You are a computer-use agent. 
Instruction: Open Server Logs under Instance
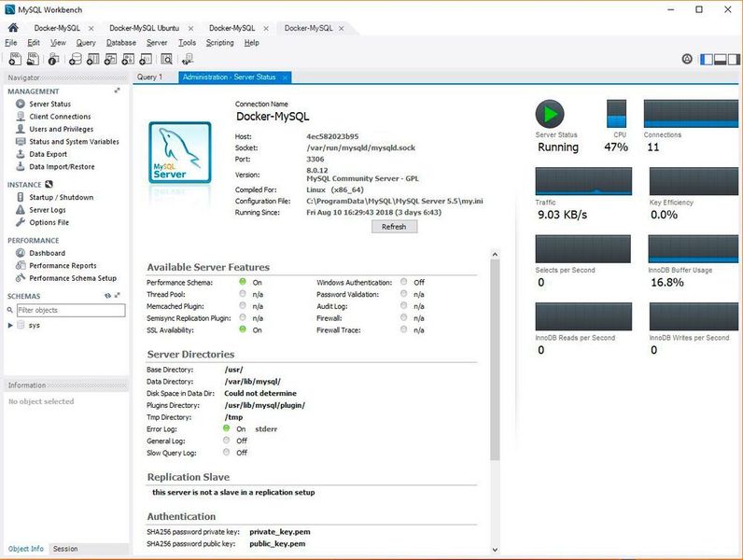click(x=48, y=210)
